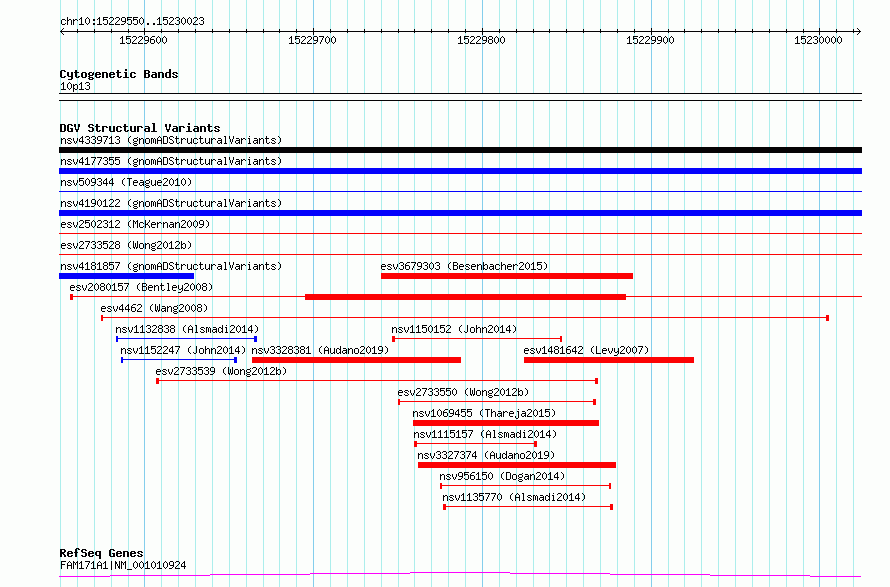Click the red nsv1069455 variant bar
This screenshot has height=587, width=890.
coord(506,423)
